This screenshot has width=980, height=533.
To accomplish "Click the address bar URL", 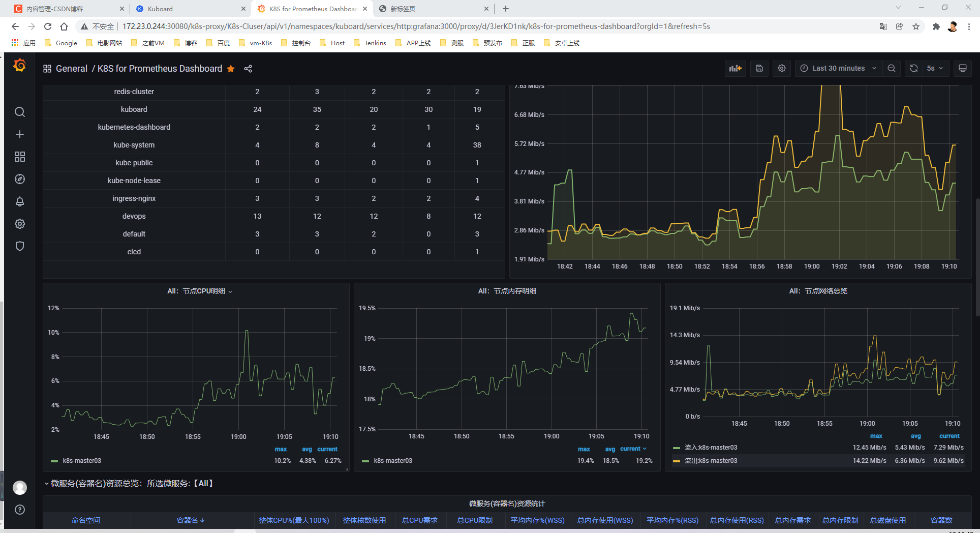I will (x=416, y=26).
